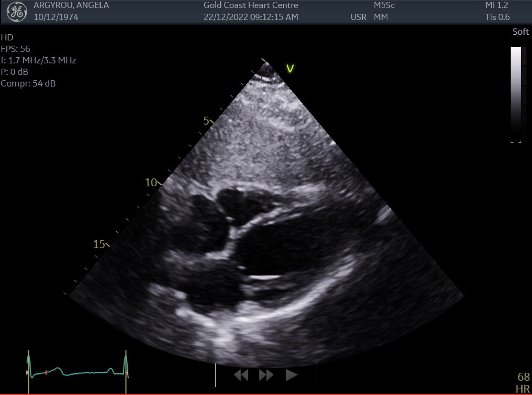Click the M5Sc probe label

click(x=384, y=5)
